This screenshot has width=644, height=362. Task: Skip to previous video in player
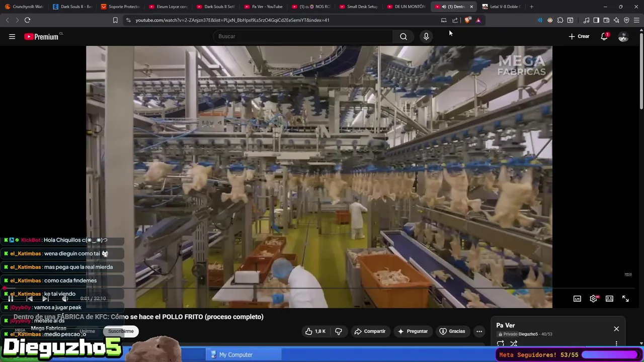tap(29, 298)
